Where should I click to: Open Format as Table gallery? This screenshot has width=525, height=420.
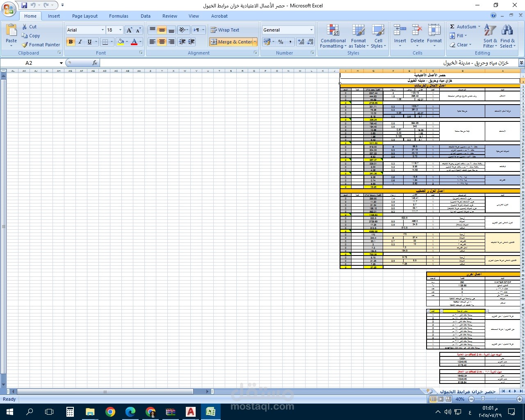click(358, 36)
